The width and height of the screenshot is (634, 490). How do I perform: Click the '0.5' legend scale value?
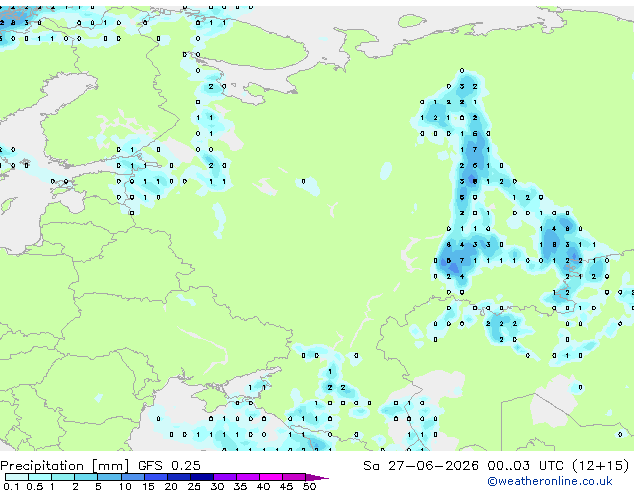35,486
